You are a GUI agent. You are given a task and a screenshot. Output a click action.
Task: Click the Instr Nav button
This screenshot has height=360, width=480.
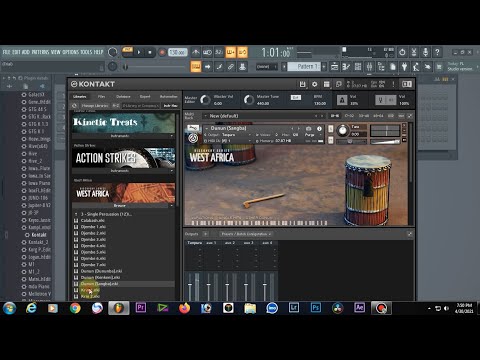pos(170,105)
